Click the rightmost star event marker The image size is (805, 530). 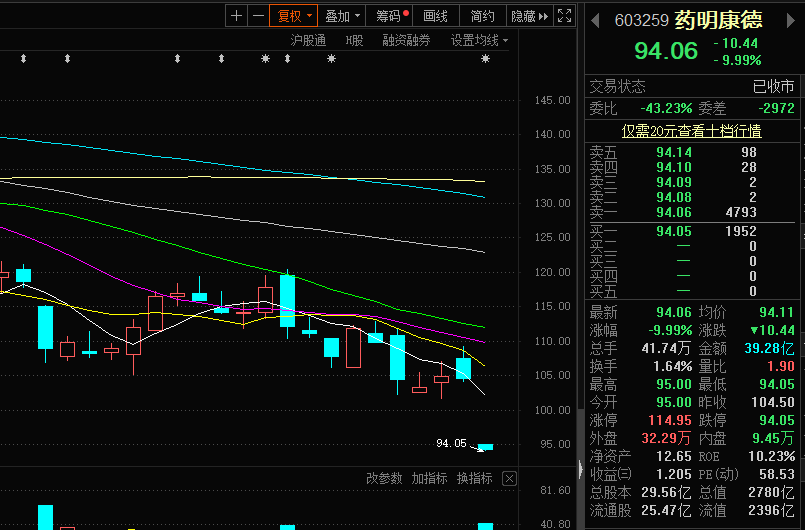click(485, 59)
